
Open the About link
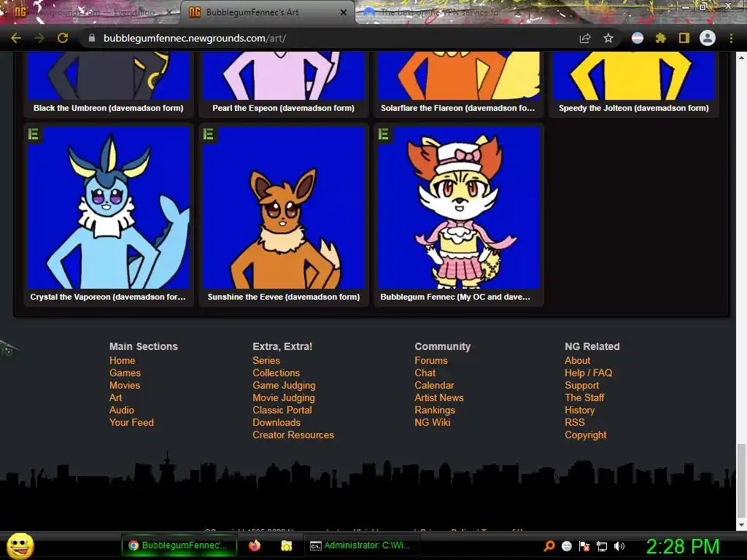pyautogui.click(x=578, y=360)
